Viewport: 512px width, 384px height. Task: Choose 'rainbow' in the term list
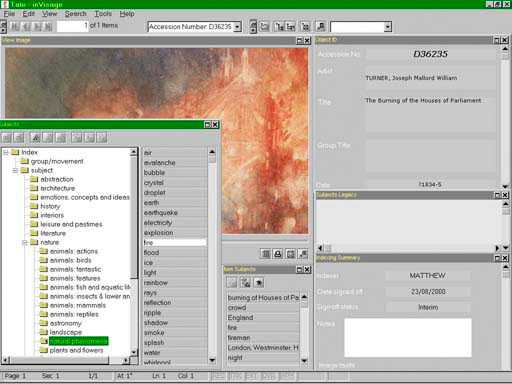[175, 283]
